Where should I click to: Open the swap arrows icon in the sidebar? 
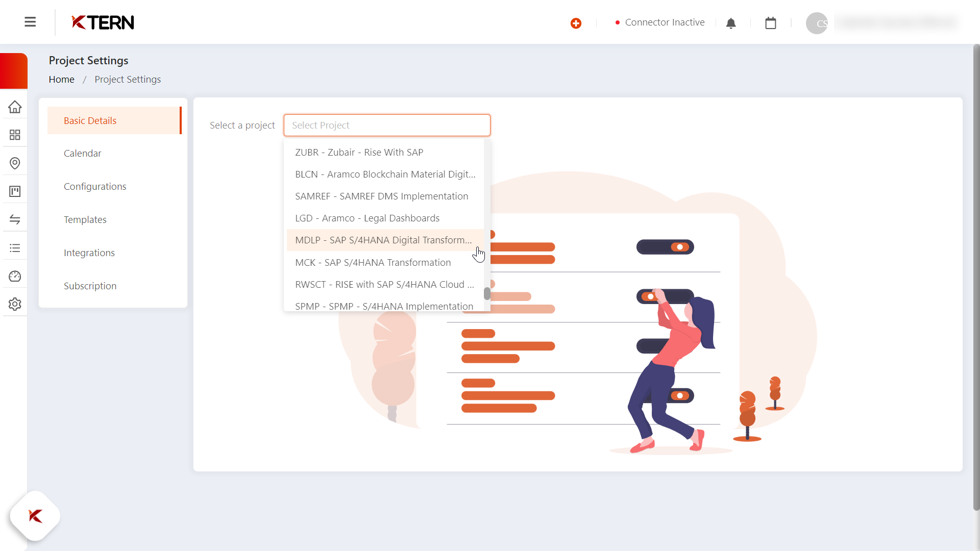tap(15, 219)
